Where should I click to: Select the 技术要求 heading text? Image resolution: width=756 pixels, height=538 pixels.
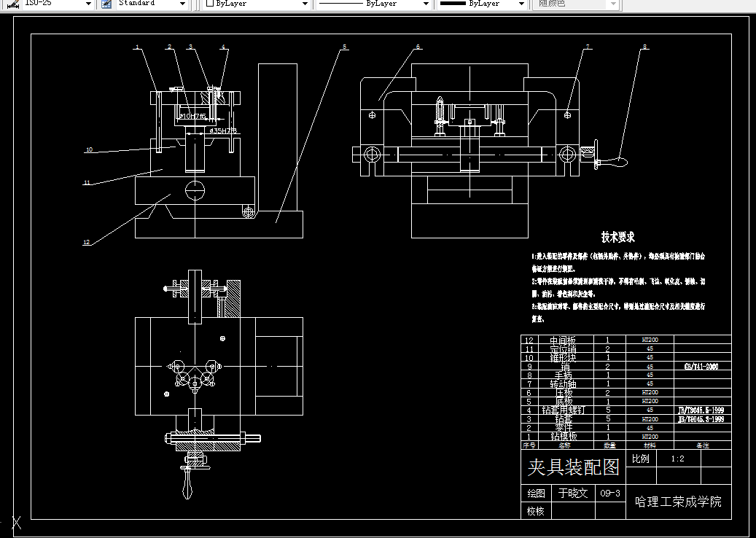click(618, 237)
